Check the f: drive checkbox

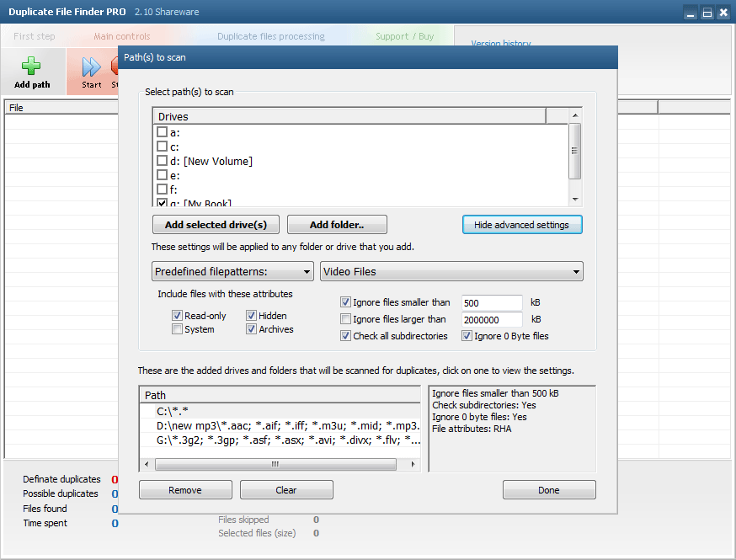coord(162,189)
